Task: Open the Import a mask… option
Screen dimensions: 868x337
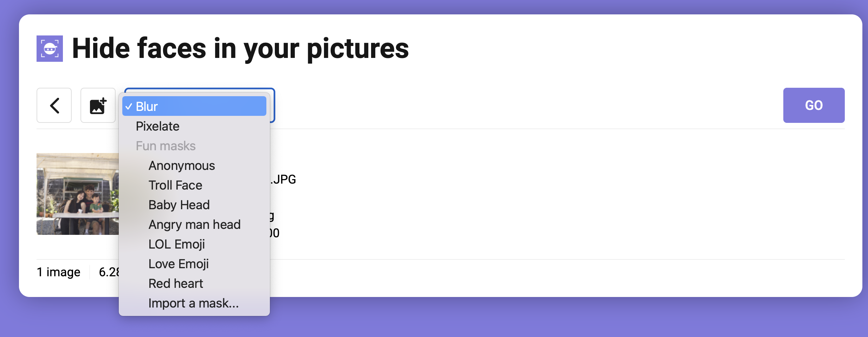Action: pyautogui.click(x=194, y=303)
